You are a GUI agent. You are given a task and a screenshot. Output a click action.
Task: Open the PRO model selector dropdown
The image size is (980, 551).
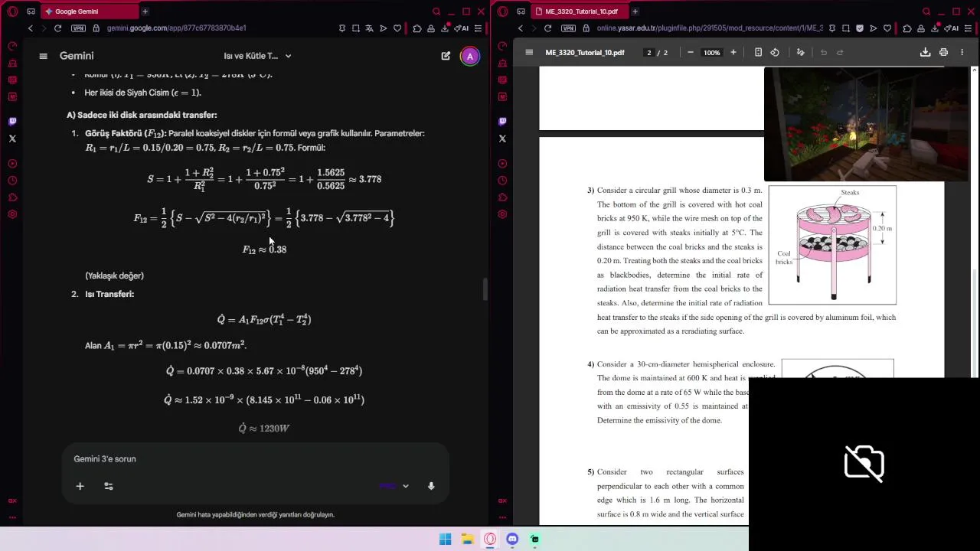pos(394,486)
